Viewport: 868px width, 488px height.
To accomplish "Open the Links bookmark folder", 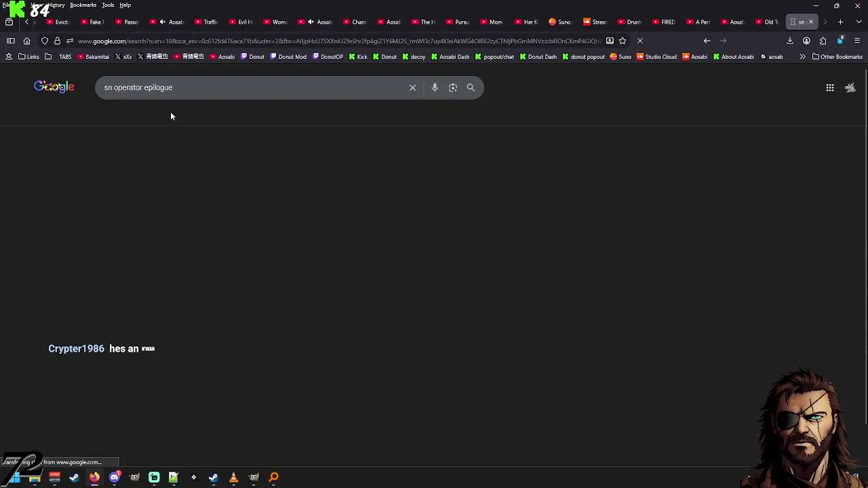I will click(x=28, y=57).
